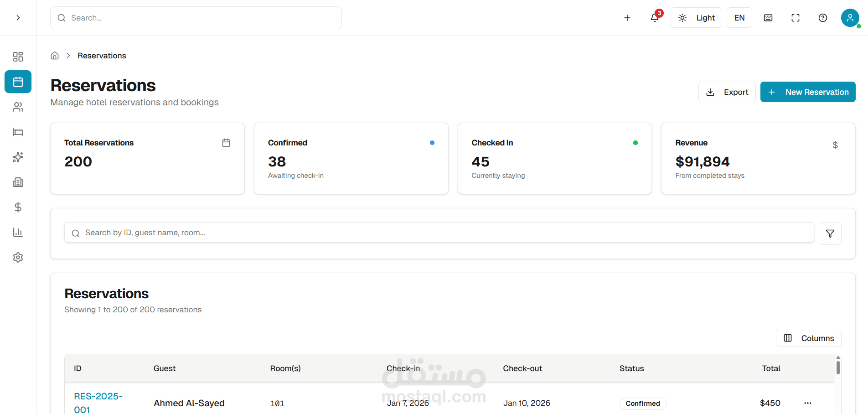The width and height of the screenshot is (868, 414).
Task: Toggle the Light theme switch
Action: tap(696, 18)
